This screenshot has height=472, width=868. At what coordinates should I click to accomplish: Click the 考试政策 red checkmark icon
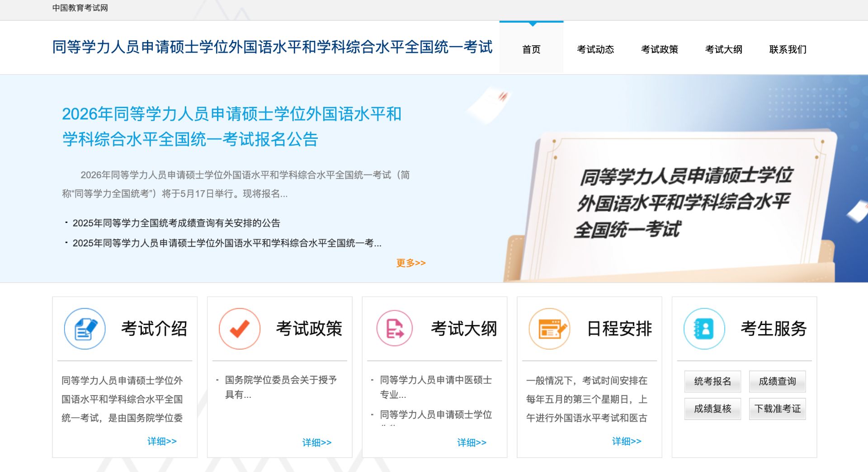240,329
